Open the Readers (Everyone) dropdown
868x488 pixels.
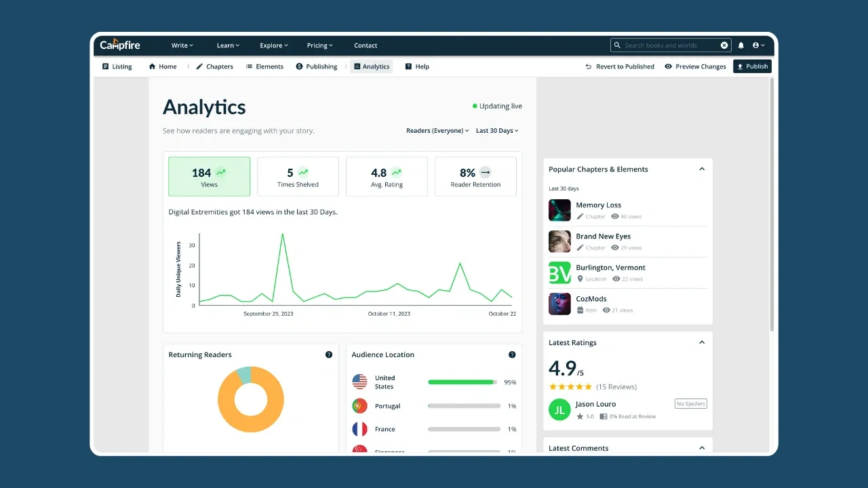click(x=437, y=131)
